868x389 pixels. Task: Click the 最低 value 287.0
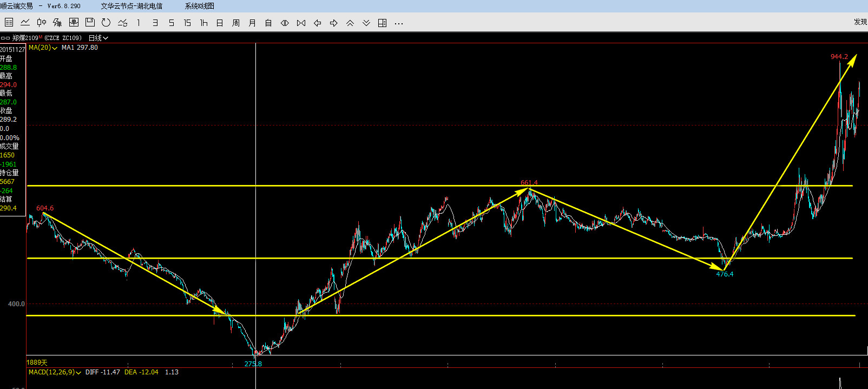[8, 102]
